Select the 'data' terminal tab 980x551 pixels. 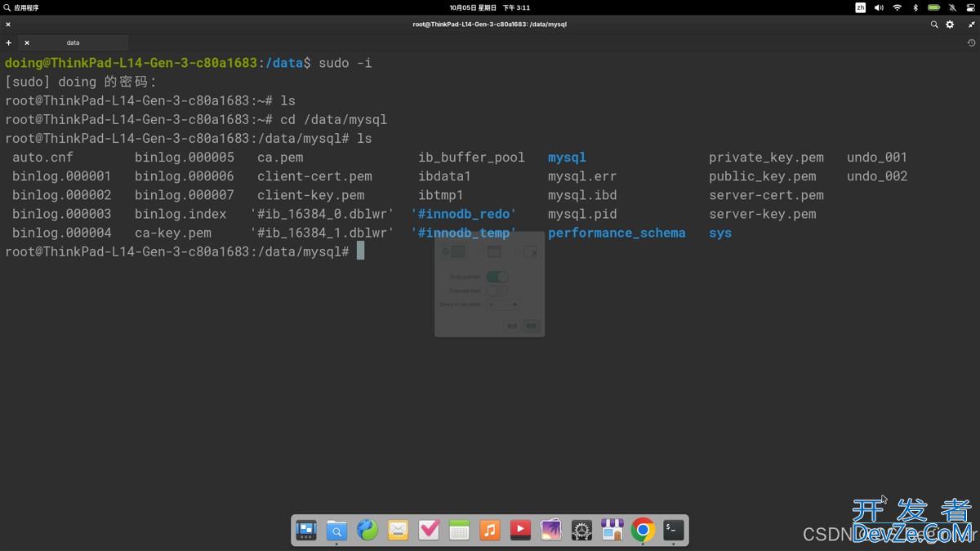click(73, 42)
